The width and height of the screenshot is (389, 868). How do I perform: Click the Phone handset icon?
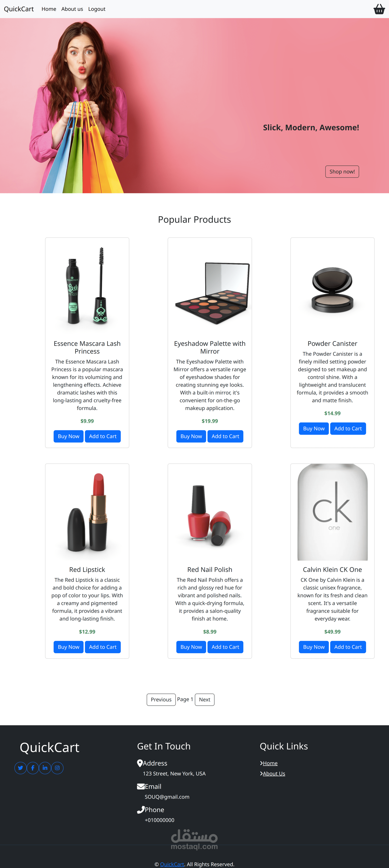(x=141, y=810)
